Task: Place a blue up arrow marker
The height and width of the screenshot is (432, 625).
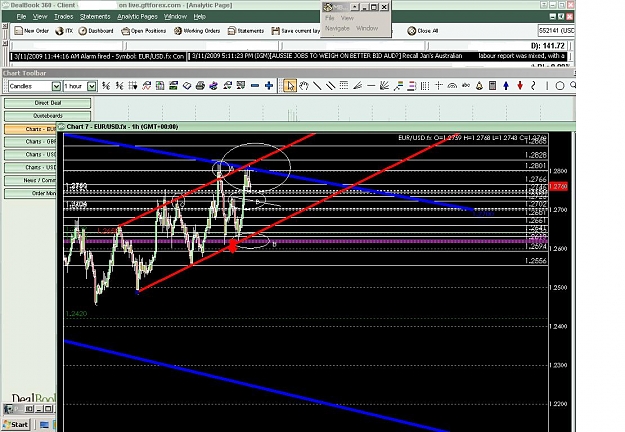Action: (x=506, y=86)
